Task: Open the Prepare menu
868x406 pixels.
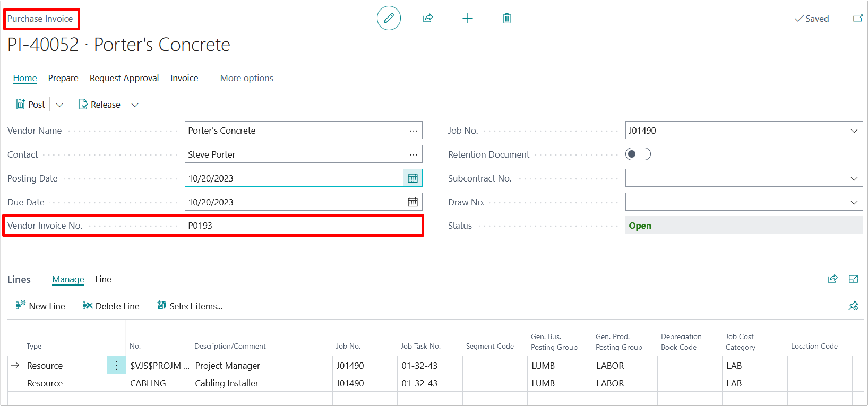Action: coord(63,78)
